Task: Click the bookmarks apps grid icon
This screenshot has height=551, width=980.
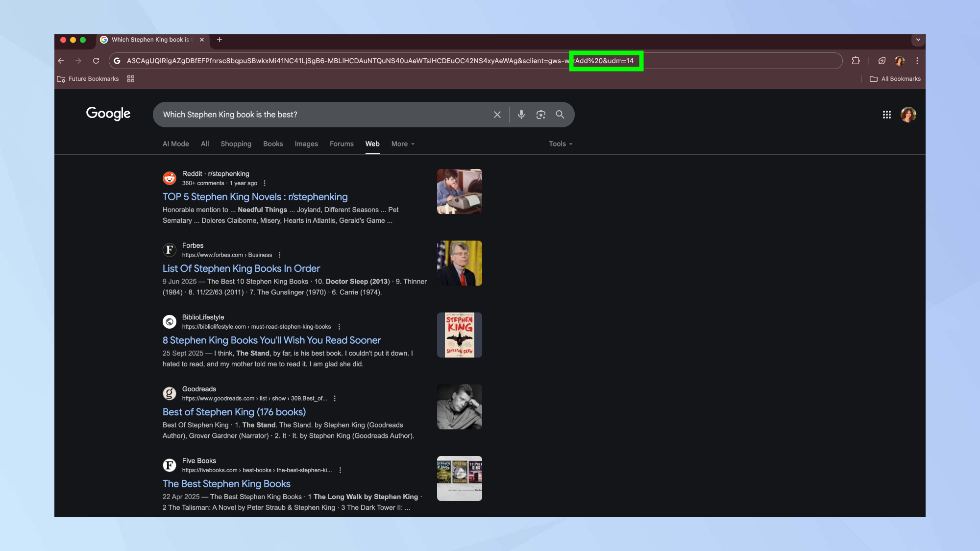Action: click(x=131, y=79)
